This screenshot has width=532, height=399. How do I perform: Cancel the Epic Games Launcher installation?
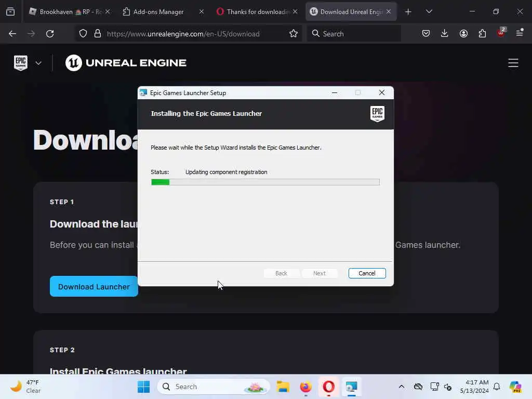pyautogui.click(x=367, y=273)
